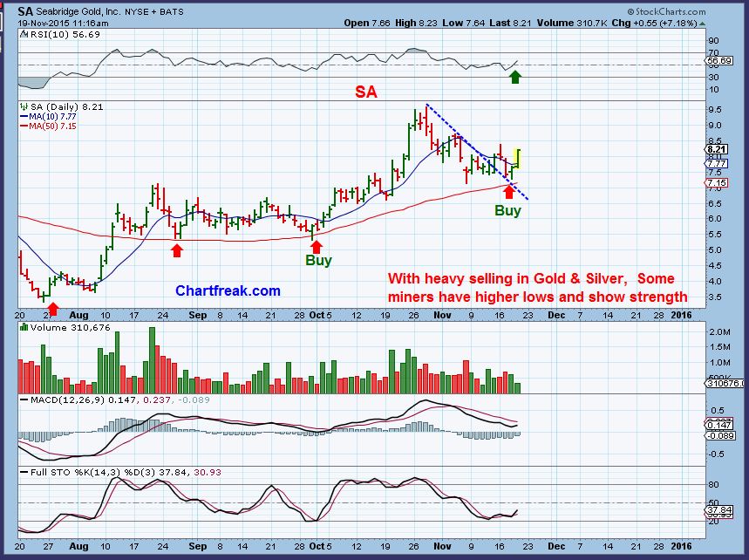Click the 80 label on the stochastic axis
The width and height of the screenshot is (749, 560).
click(713, 484)
